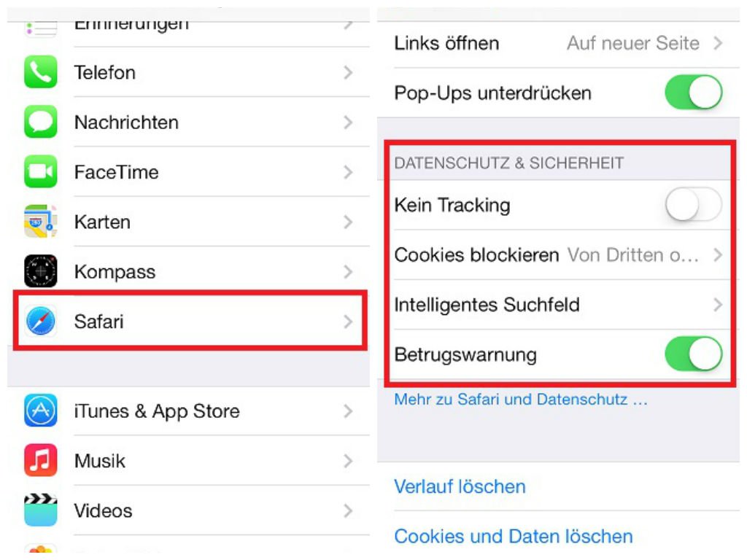Open Mehr zu Safari und Datenschutz link
The image size is (747, 560).
click(521, 399)
